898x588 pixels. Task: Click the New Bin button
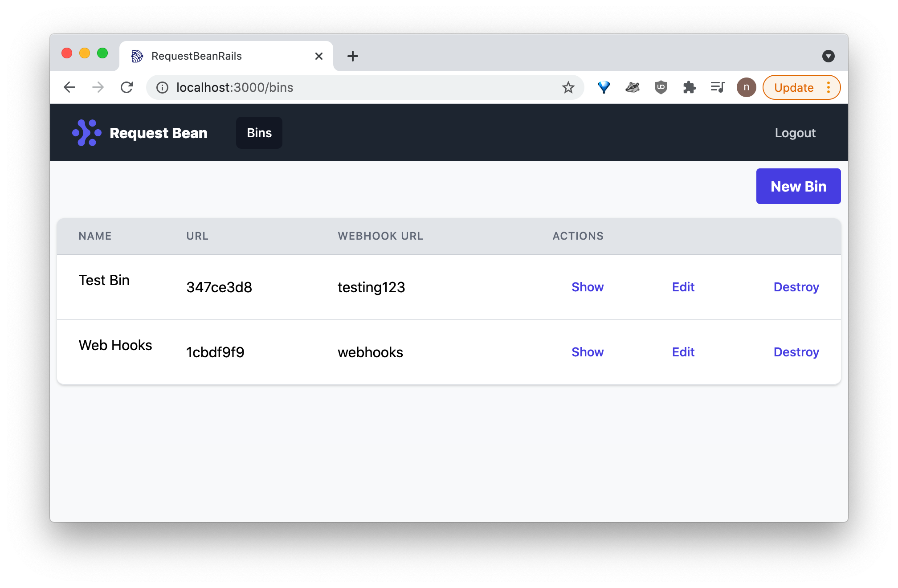798,186
